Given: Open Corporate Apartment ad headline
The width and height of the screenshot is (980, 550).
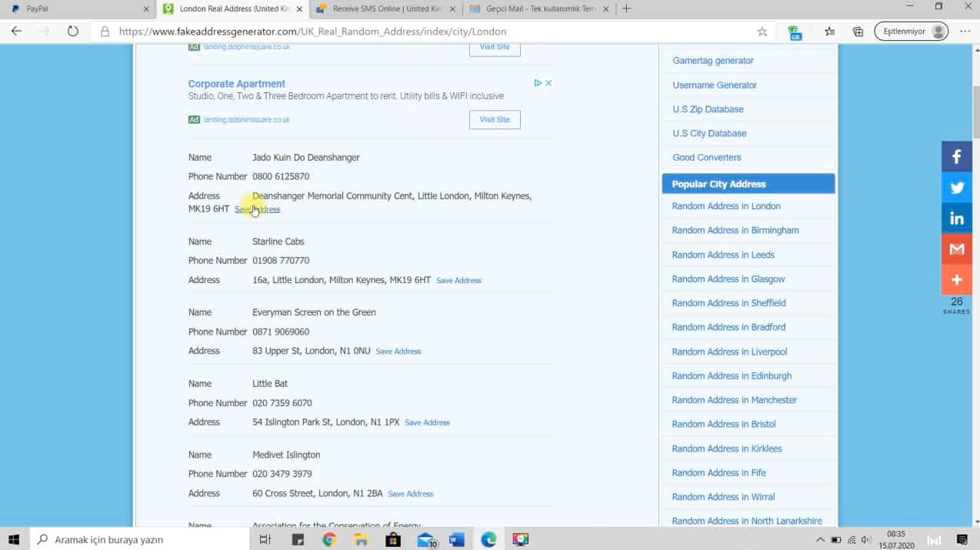Looking at the screenshot, I should (x=237, y=84).
